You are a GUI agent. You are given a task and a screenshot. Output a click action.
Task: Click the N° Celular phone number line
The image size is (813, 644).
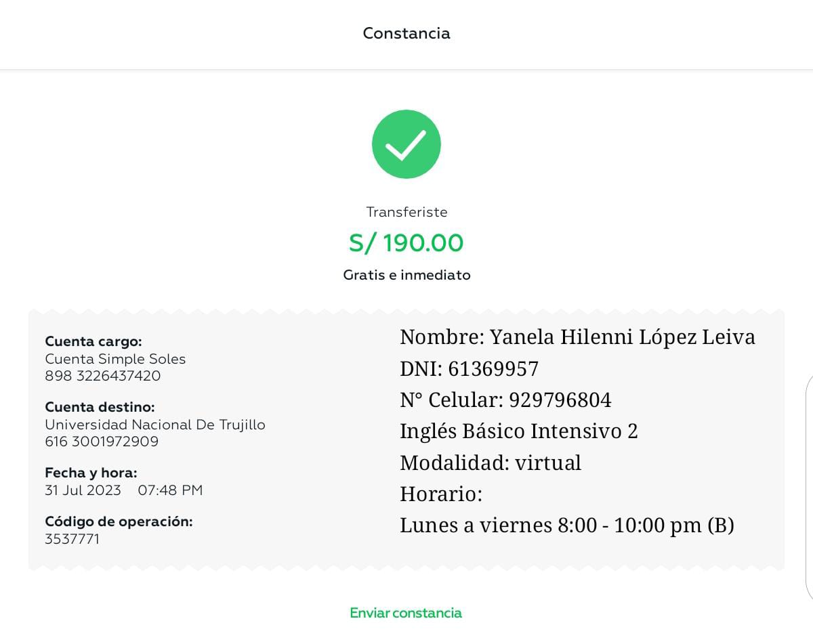(x=505, y=400)
